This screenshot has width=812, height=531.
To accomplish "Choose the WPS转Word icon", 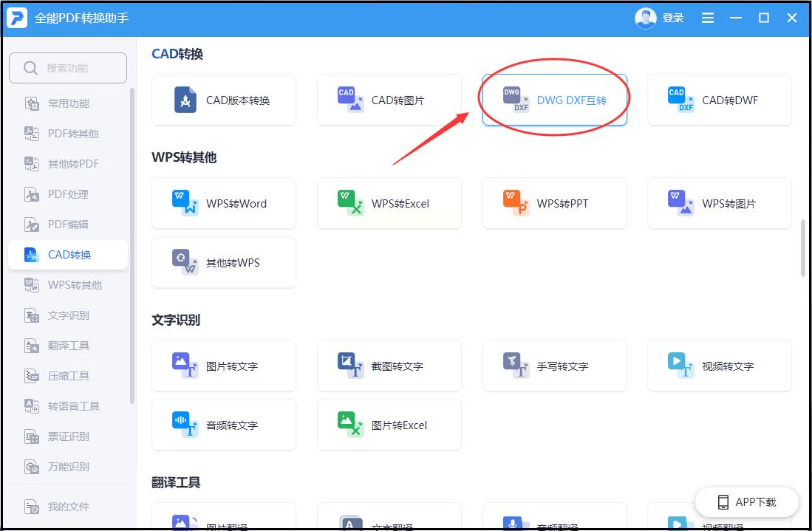I will click(x=185, y=203).
